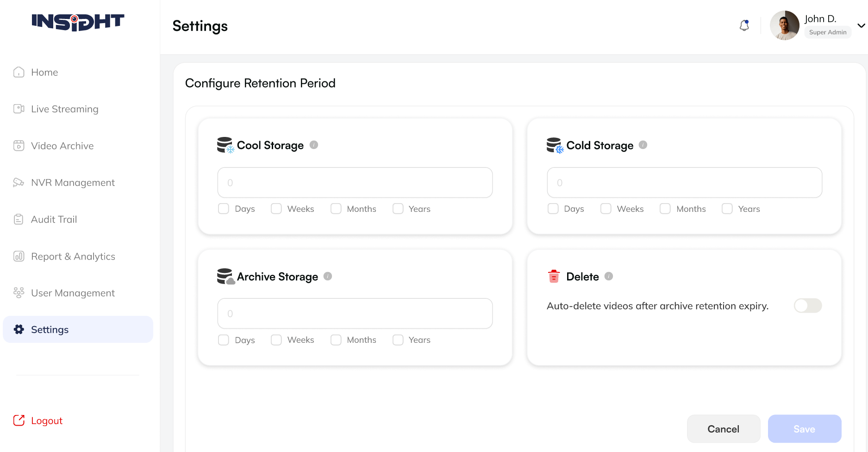Select Months checkbox under Cold Storage
This screenshot has height=452, width=868.
(665, 209)
